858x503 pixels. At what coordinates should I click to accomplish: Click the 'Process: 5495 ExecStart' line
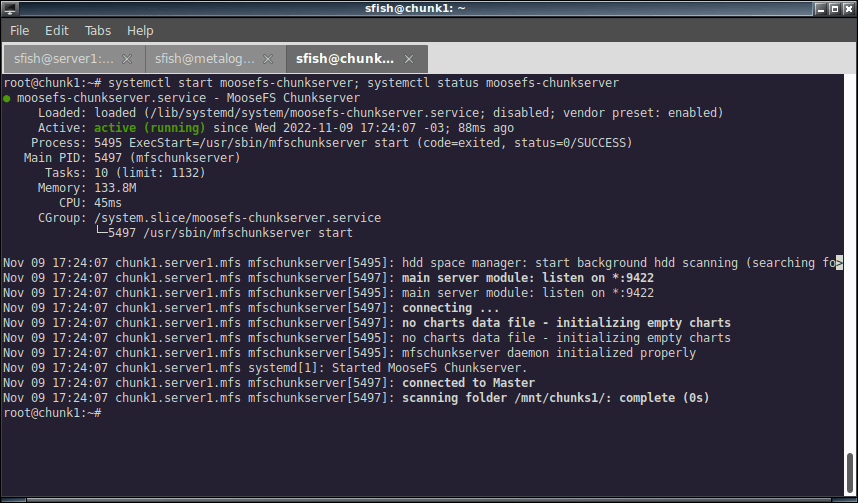coord(332,143)
